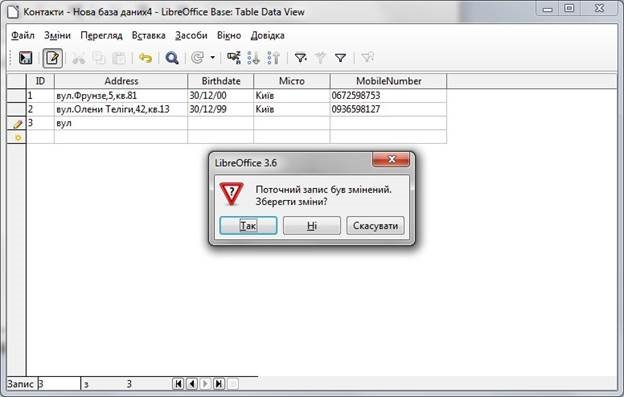Click the new record navigation button
Screen dimensions: 624x397
tap(233, 384)
